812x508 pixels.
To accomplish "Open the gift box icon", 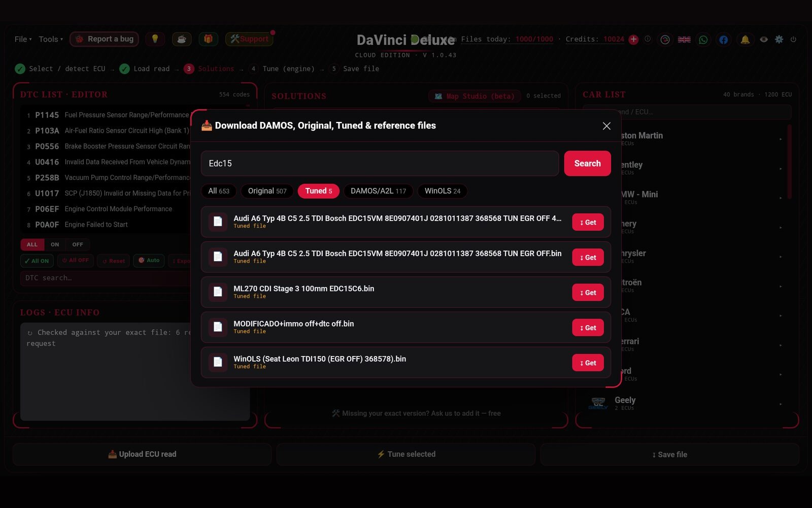I will pos(208,39).
